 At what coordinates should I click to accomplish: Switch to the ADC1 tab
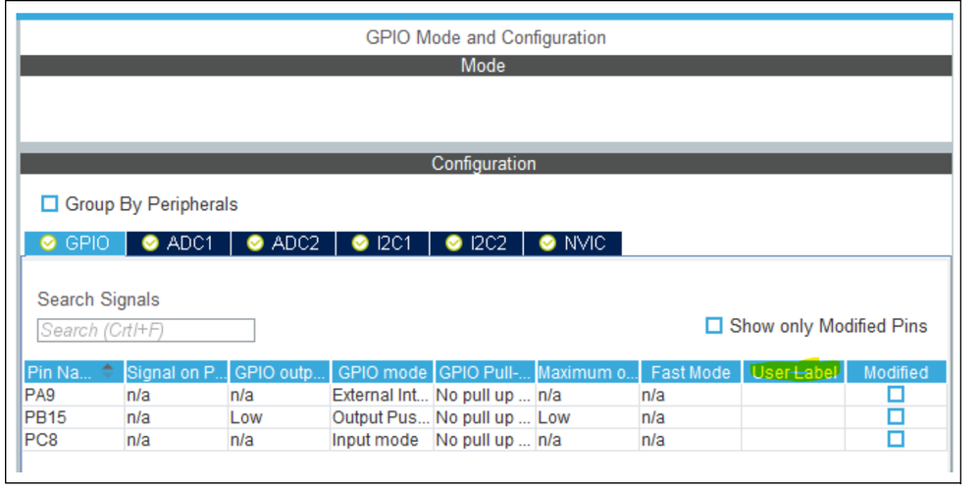tap(188, 244)
